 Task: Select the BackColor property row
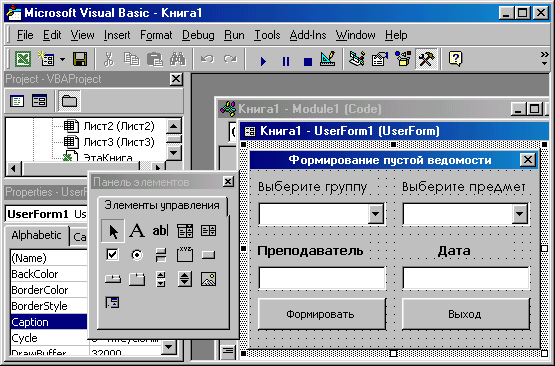49,274
